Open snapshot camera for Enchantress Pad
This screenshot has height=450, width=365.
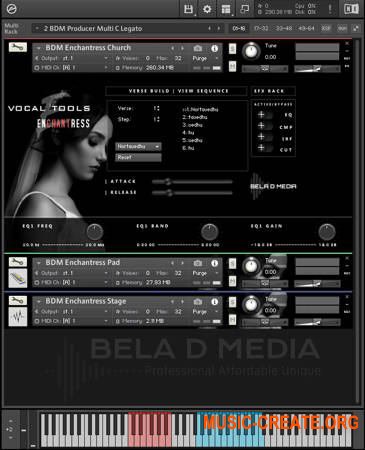coord(198,263)
